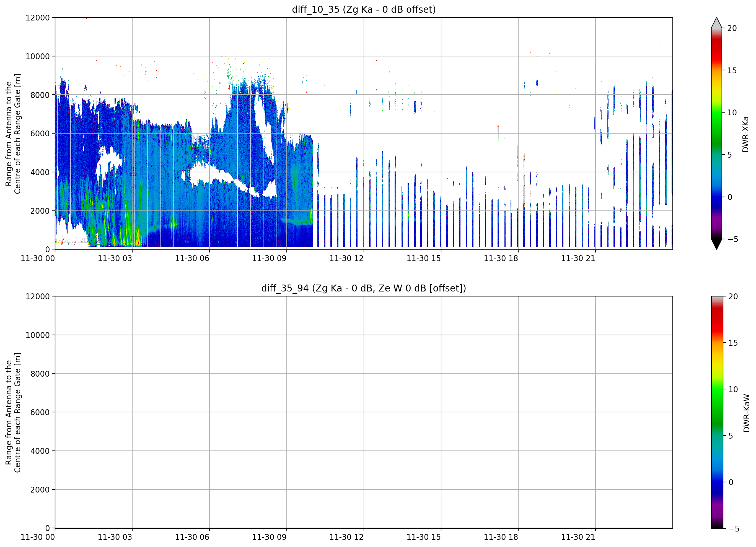Select the top plot's range y-axis label

pos(13,134)
